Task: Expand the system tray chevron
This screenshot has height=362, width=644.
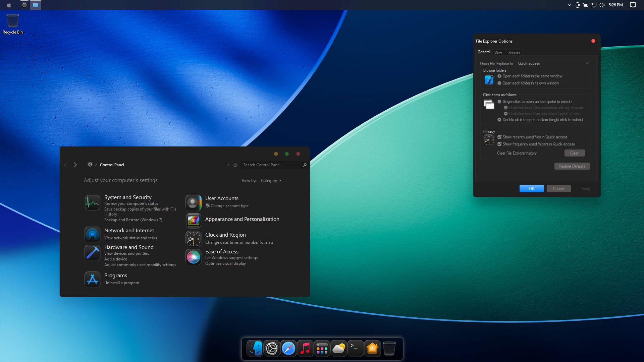Action: coord(569,5)
